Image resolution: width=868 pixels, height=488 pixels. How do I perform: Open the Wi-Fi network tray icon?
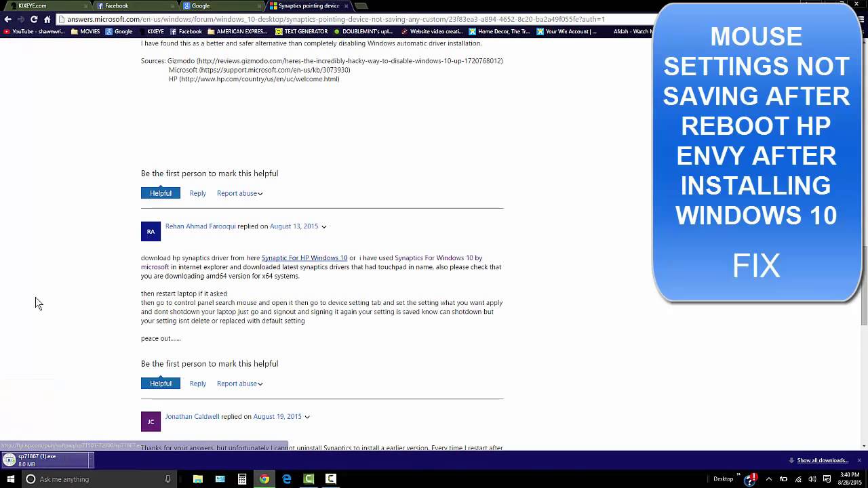click(x=798, y=479)
